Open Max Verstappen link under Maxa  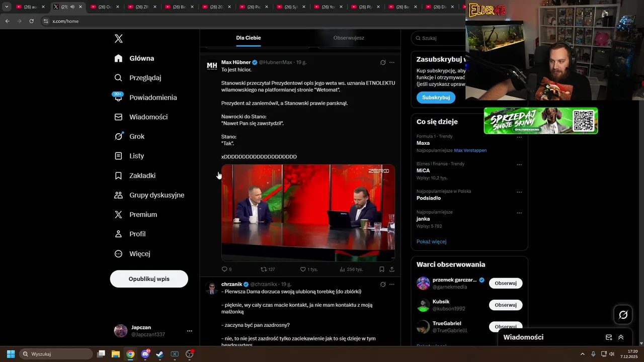[x=470, y=150]
